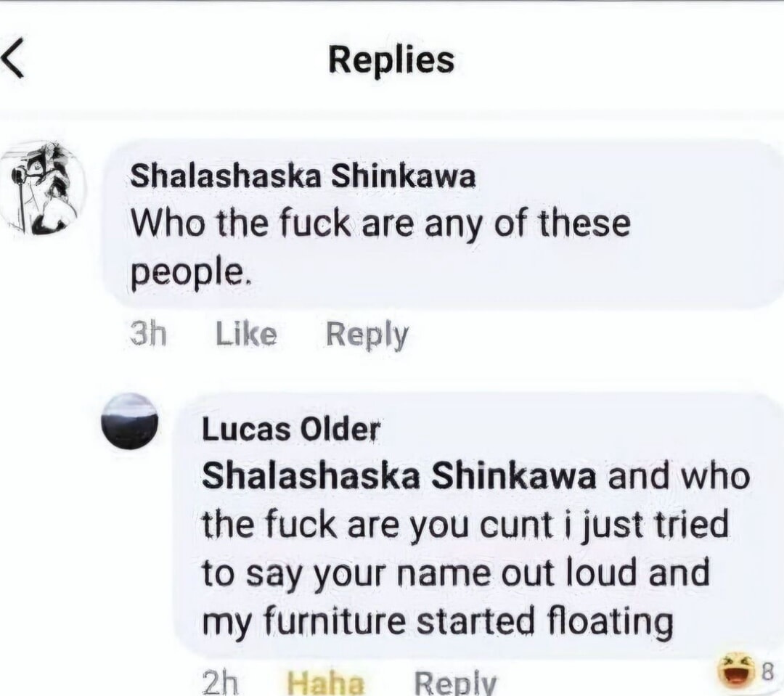Viewport: 784px width, 696px height.
Task: Open Shalashaska Shinkawa's profile picture
Action: pyautogui.click(x=42, y=189)
